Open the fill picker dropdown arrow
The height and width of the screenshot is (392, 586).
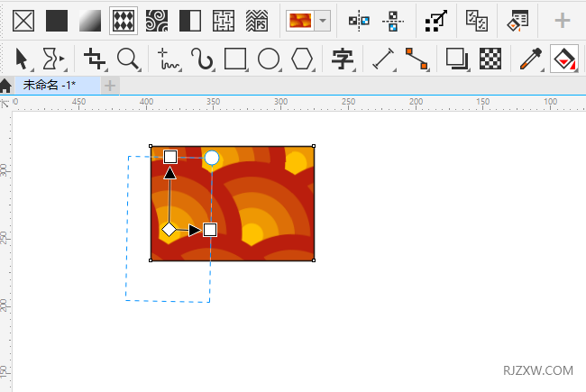[323, 21]
